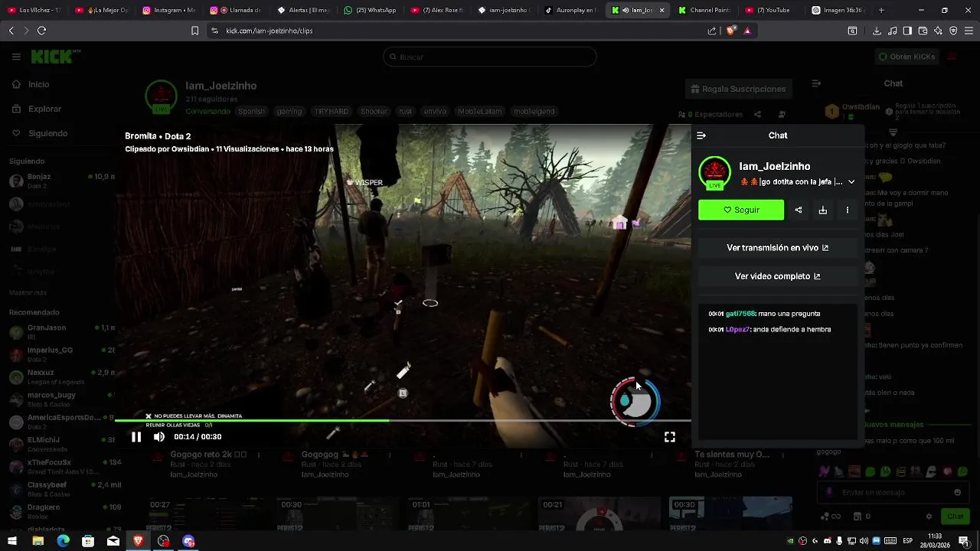Toggle the Brave sidebar panel icon
The height and width of the screenshot is (551, 980).
[x=907, y=31]
